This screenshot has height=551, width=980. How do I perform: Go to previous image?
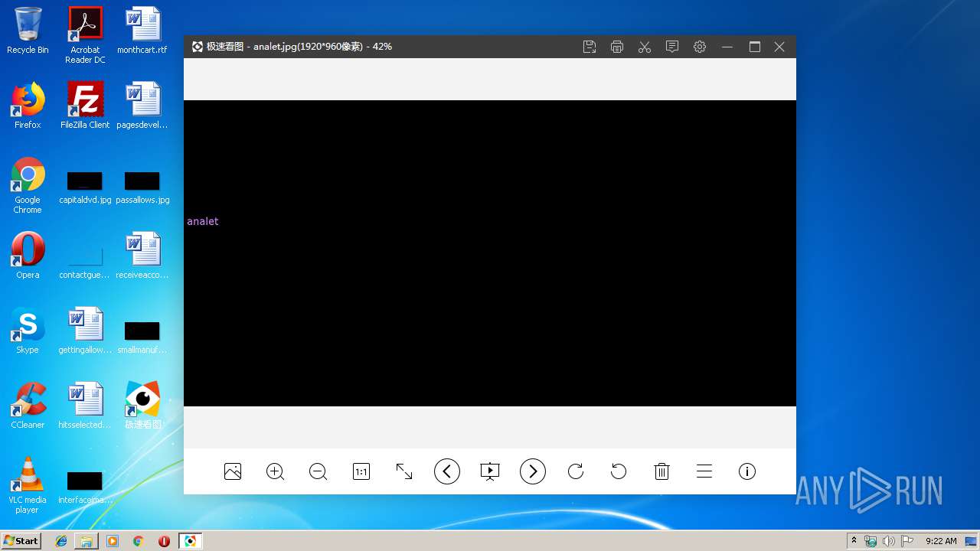(447, 471)
